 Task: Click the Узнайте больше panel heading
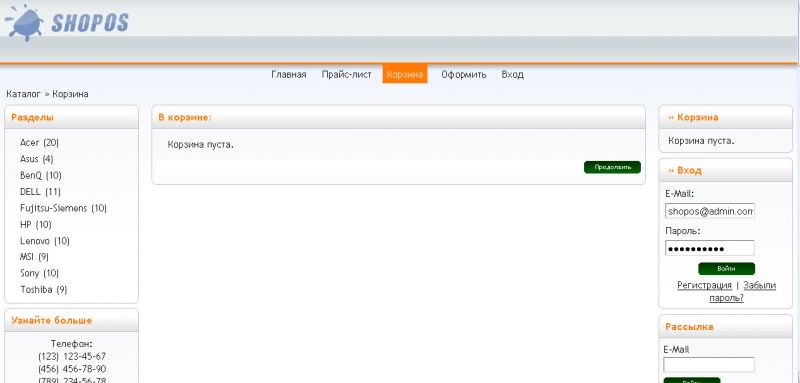click(x=52, y=320)
